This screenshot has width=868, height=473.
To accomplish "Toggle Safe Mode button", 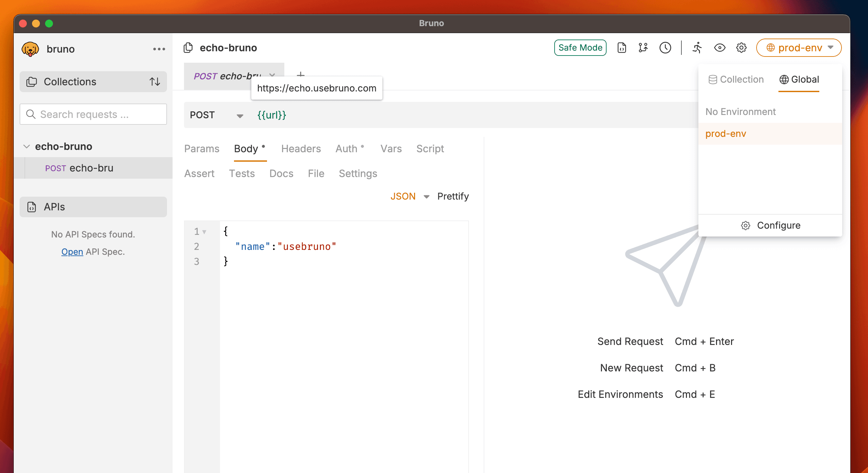I will pyautogui.click(x=580, y=48).
